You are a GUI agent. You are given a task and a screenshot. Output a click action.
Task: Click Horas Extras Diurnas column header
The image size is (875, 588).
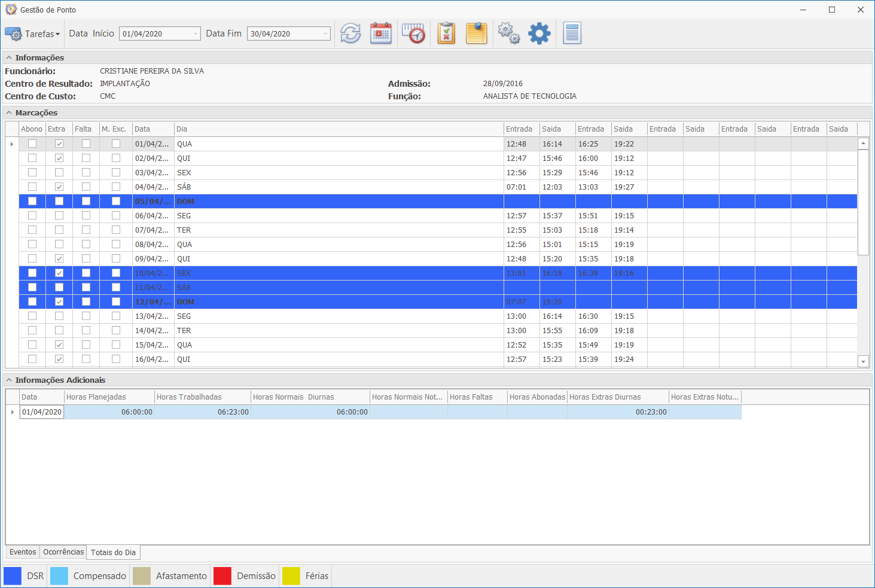pos(618,397)
